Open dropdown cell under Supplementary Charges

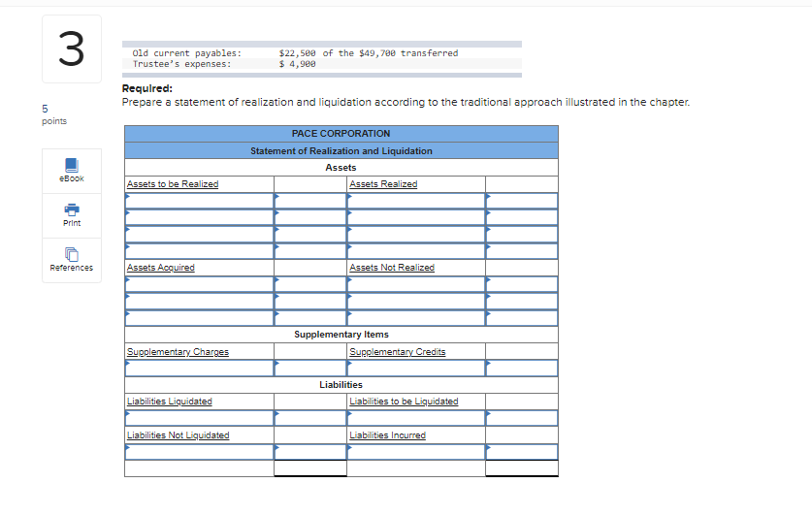[199, 368]
